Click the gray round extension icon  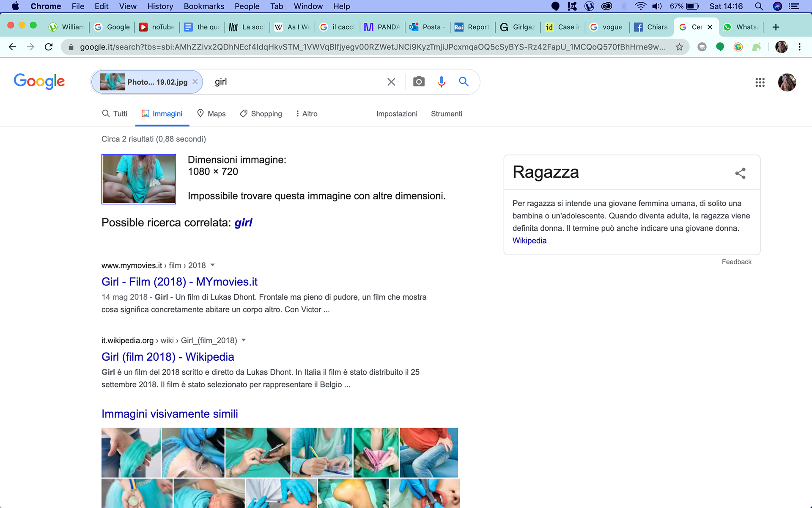point(702,47)
